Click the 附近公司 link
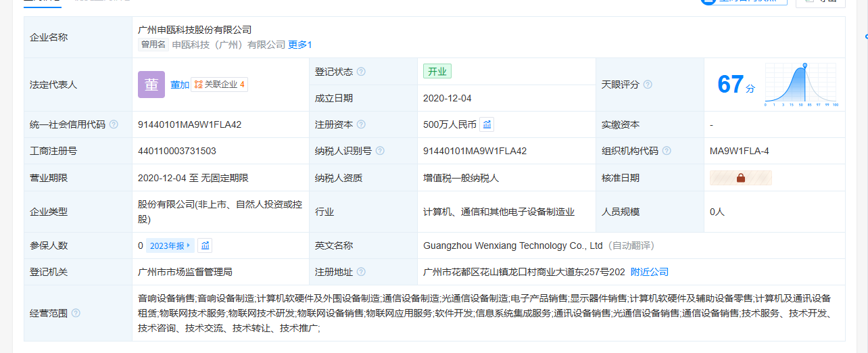868x353 pixels. tap(649, 272)
